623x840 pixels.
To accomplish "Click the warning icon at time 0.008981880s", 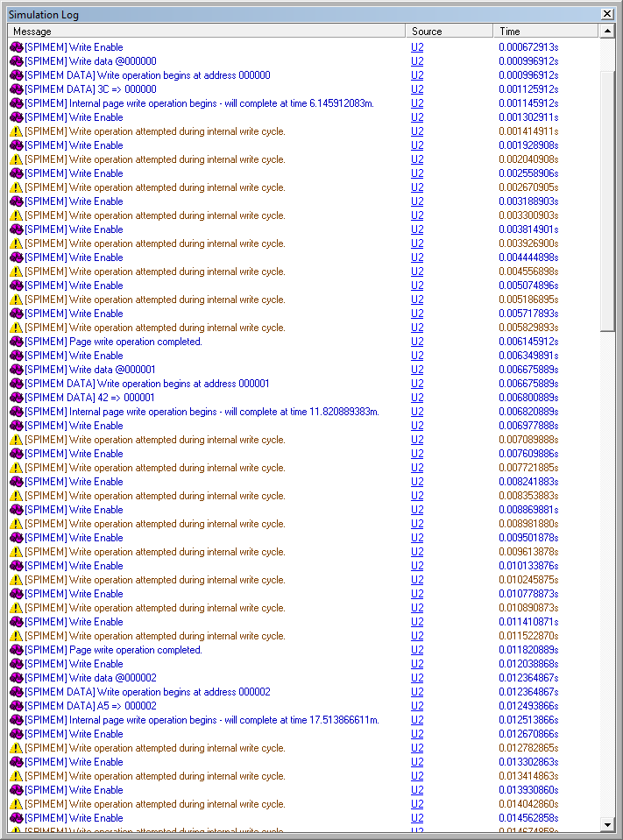I will [x=16, y=524].
